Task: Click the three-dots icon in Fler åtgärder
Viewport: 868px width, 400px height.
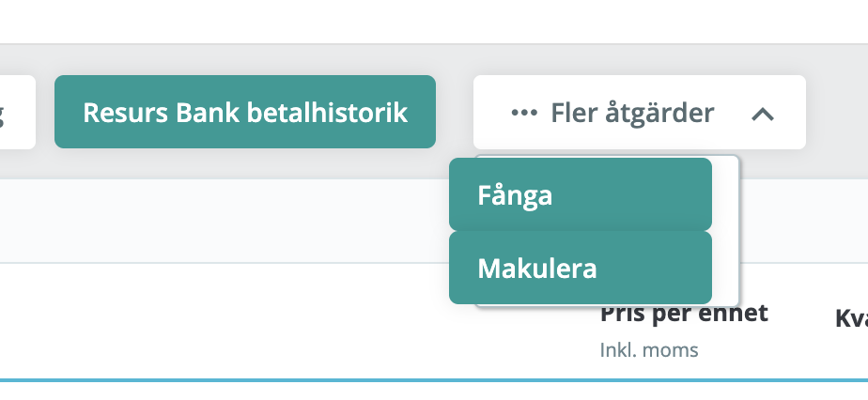Action: (523, 113)
